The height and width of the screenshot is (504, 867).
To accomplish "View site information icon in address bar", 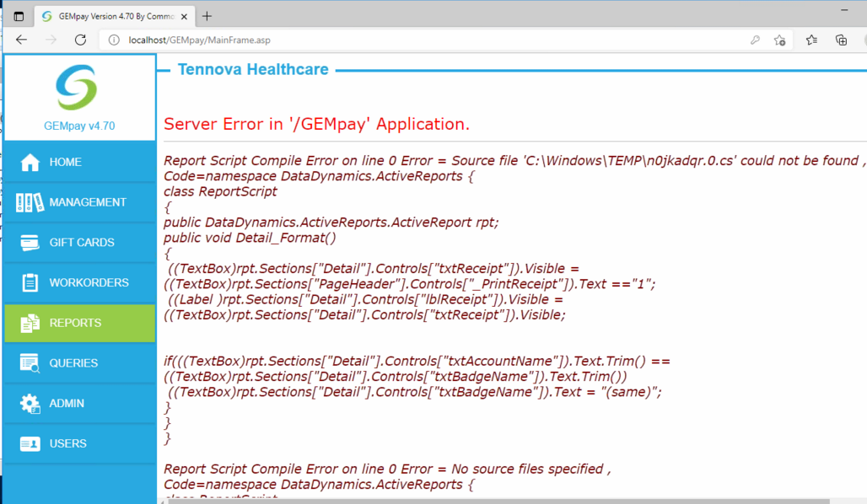I will coord(114,40).
